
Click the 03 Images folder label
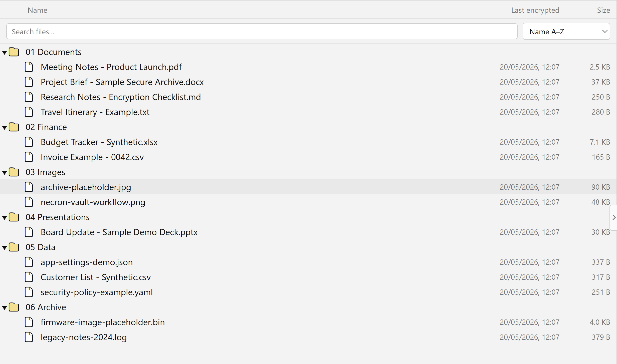[45, 172]
